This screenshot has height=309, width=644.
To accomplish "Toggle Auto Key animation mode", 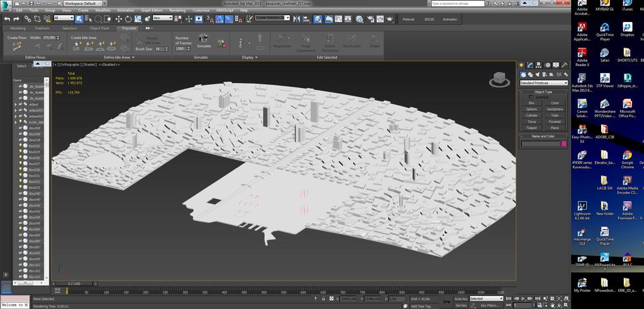I will [460, 299].
